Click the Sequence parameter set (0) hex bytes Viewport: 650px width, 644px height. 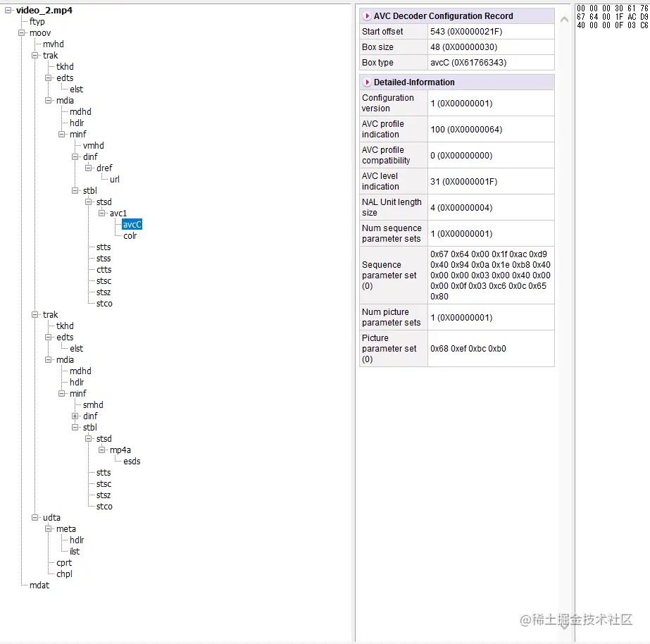pos(491,275)
